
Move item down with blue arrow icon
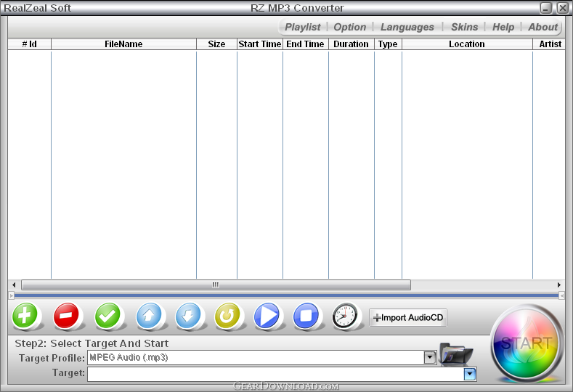point(189,317)
